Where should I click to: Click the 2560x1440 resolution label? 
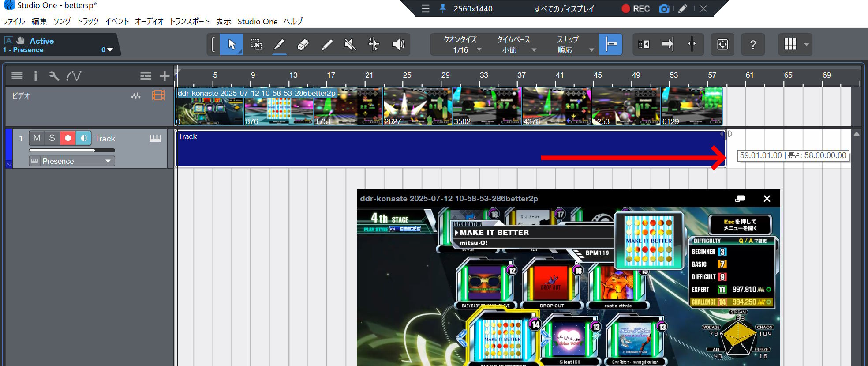[473, 9]
